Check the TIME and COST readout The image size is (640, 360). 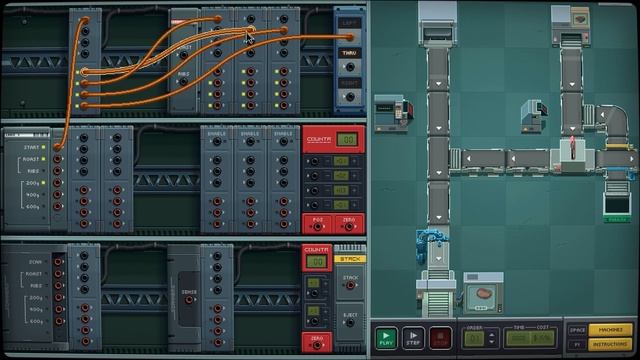tap(530, 338)
